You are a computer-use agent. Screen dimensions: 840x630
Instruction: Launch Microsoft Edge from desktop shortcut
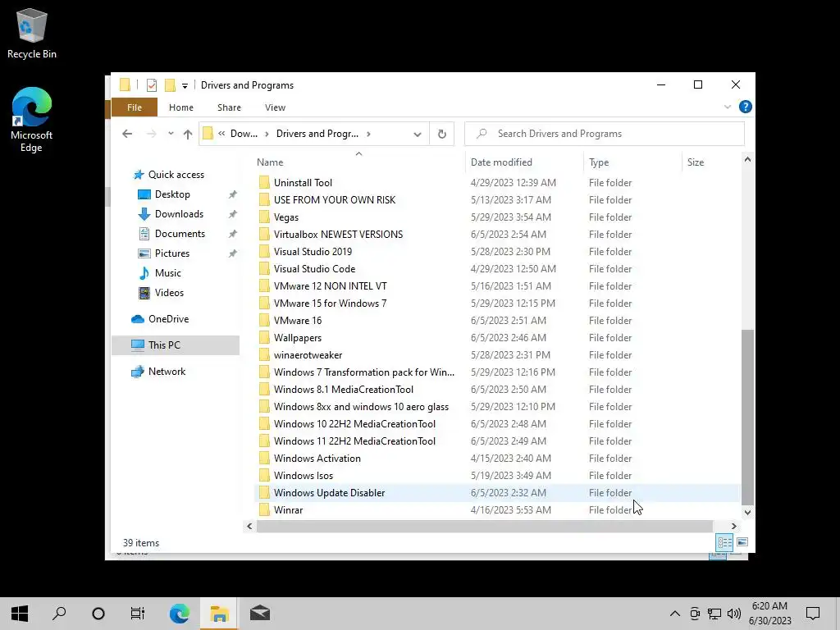(32, 120)
